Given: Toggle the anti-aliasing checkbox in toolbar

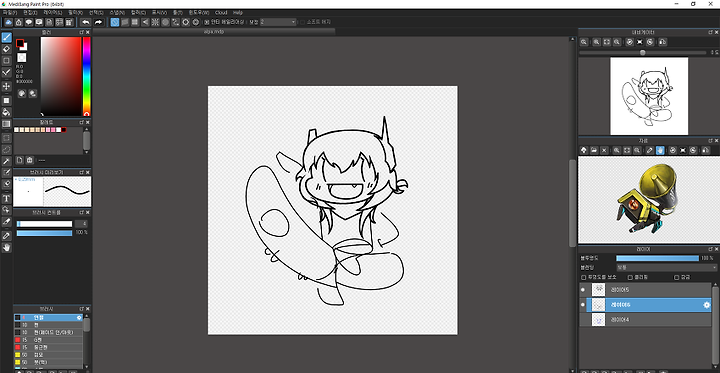Looking at the screenshot, I should pyautogui.click(x=207, y=22).
